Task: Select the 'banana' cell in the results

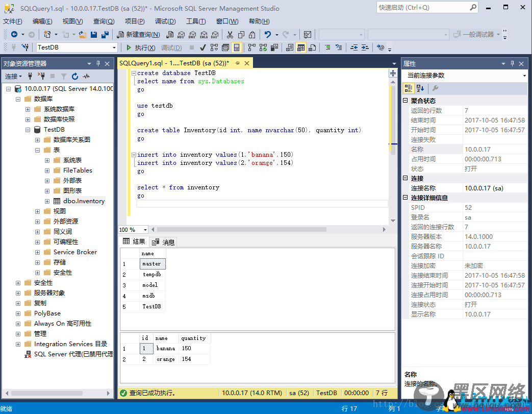Action: (x=166, y=349)
